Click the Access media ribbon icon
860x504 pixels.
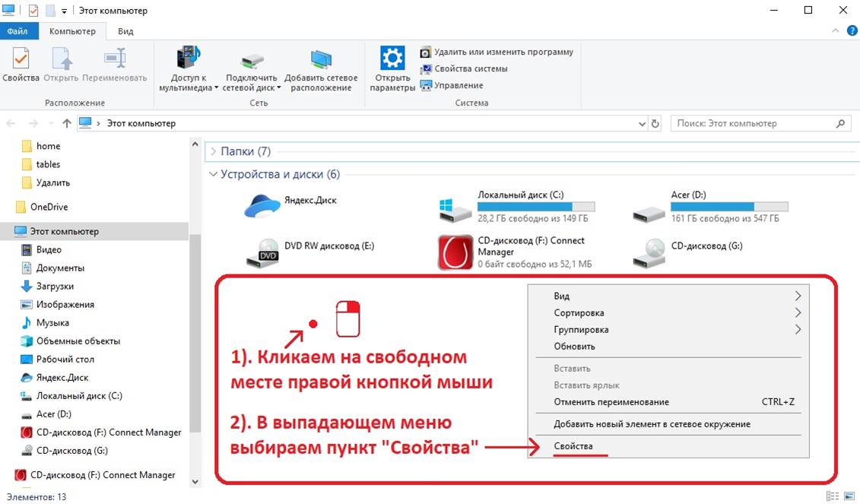coord(189,58)
